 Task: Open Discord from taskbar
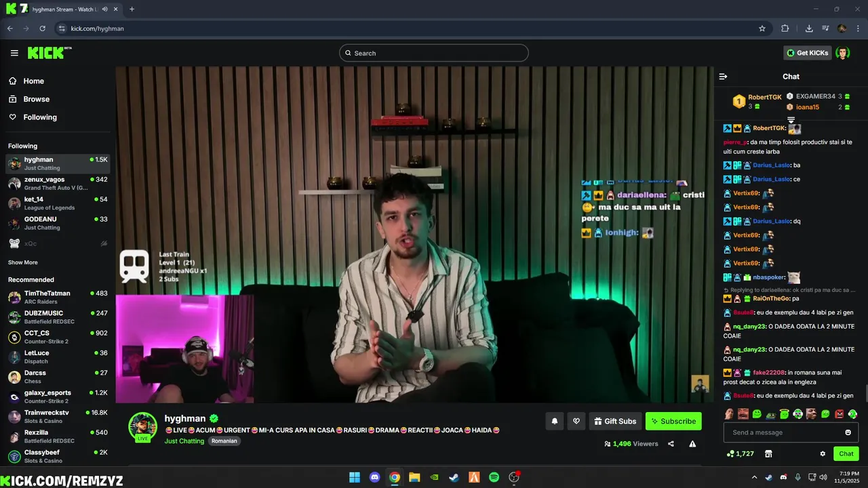[374, 477]
